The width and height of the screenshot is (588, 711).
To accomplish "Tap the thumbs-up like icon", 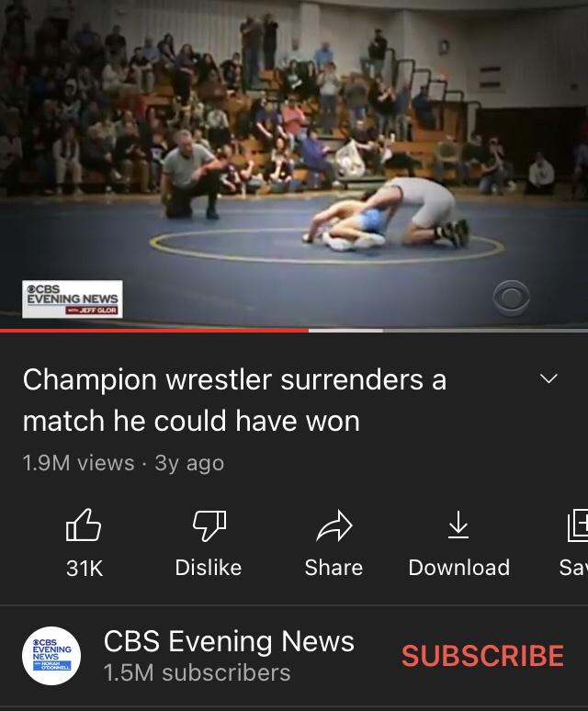I will coord(84,525).
